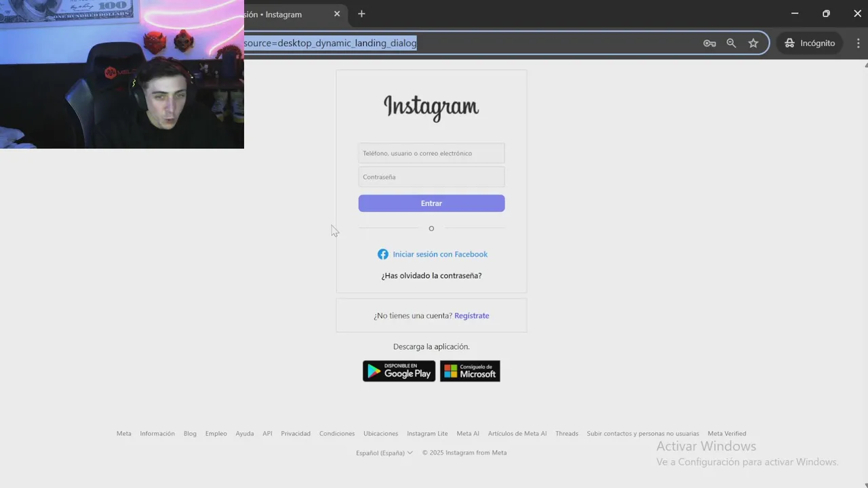Image resolution: width=868 pixels, height=488 pixels.
Task: Open the API footer link
Action: (x=267, y=434)
